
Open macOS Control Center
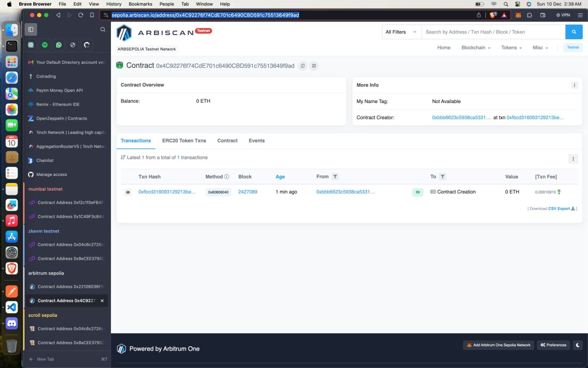(x=517, y=4)
